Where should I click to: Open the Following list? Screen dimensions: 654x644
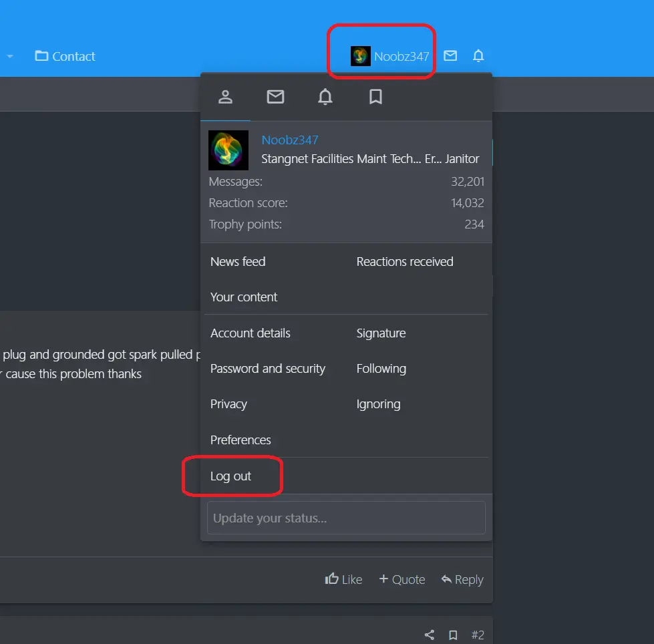click(x=381, y=369)
